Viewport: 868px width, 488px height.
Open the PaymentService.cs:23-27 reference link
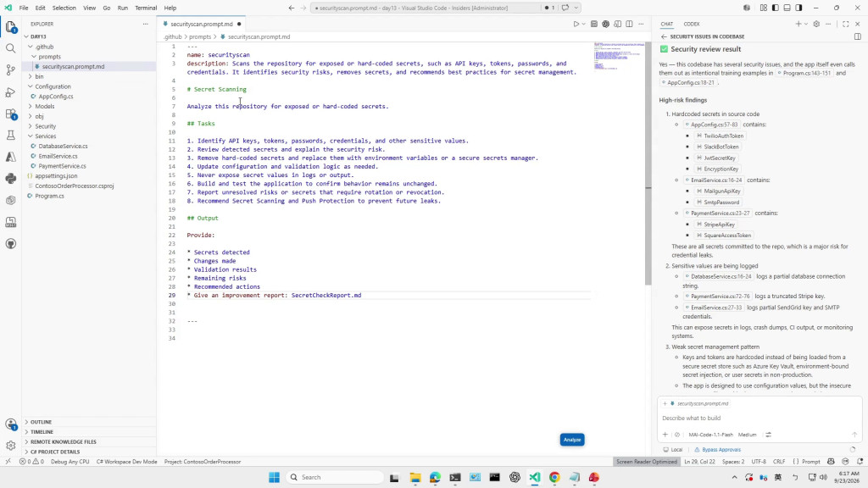[717, 213]
